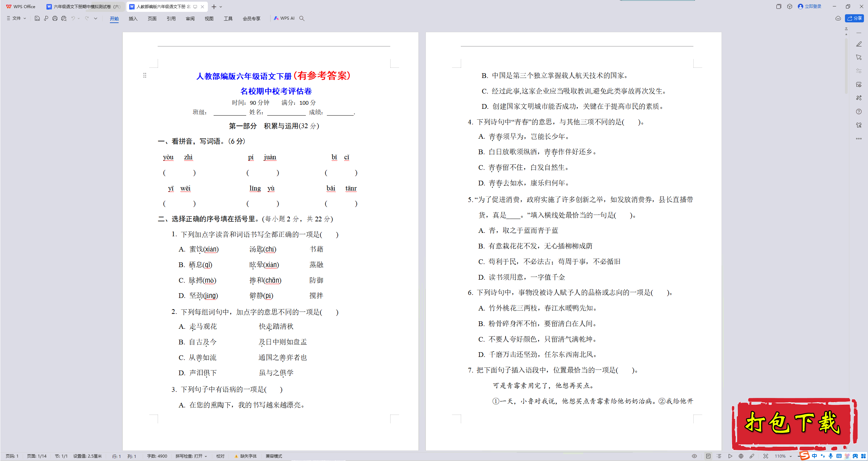Click the Redo arrow icon
The image size is (868, 461).
[87, 18]
